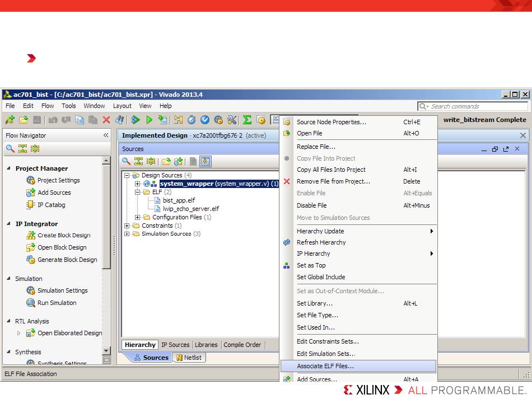Click the New Project toolbar icon
The width and height of the screenshot is (532, 399).
[10, 120]
